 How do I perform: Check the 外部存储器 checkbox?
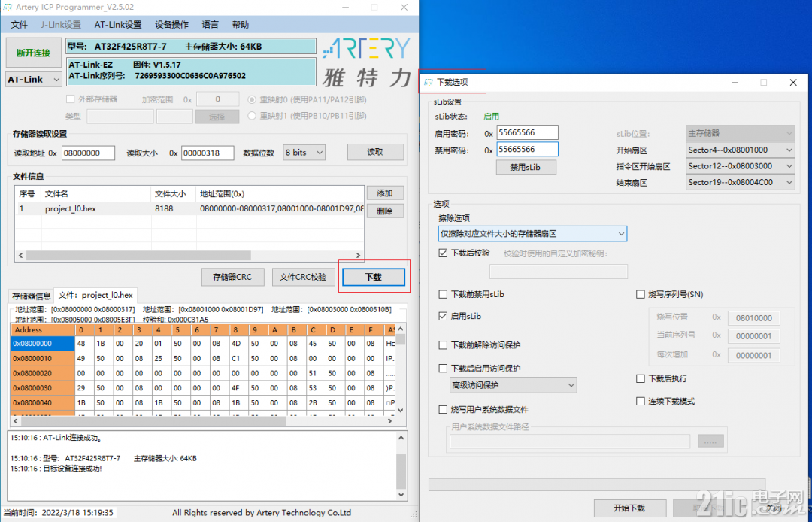point(71,99)
